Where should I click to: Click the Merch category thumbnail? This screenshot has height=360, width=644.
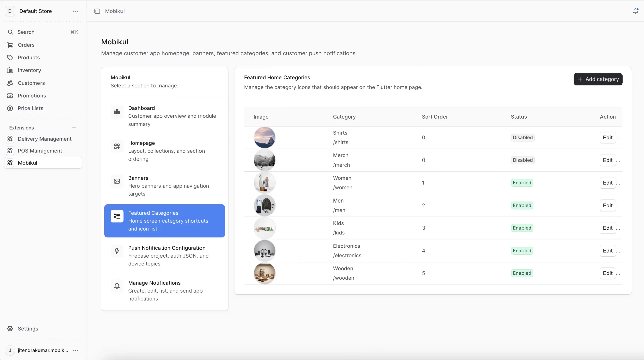pos(264,160)
